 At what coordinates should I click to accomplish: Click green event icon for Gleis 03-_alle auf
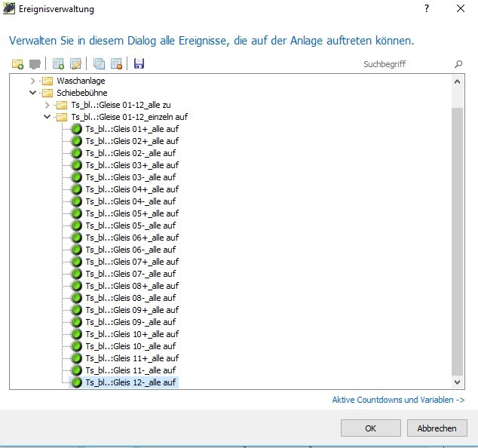pyautogui.click(x=76, y=177)
